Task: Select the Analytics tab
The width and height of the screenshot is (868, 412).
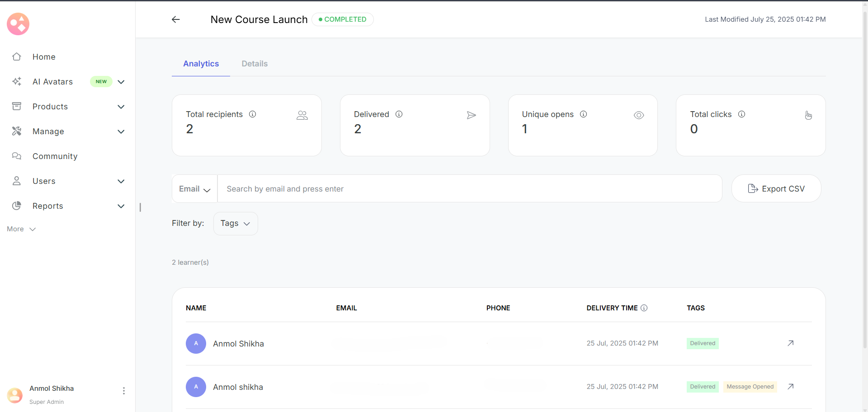Action: point(201,64)
